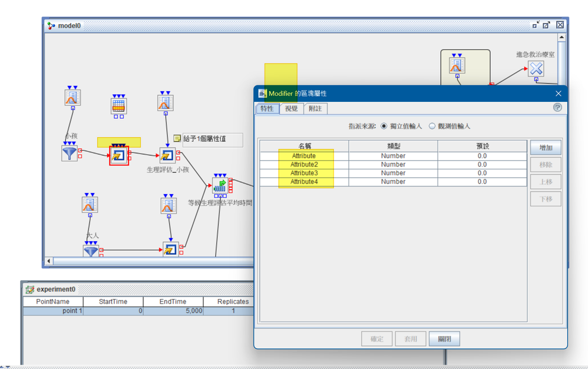Click the model0 horizontal scrollbar track
588x369 pixels.
pyautogui.click(x=153, y=261)
